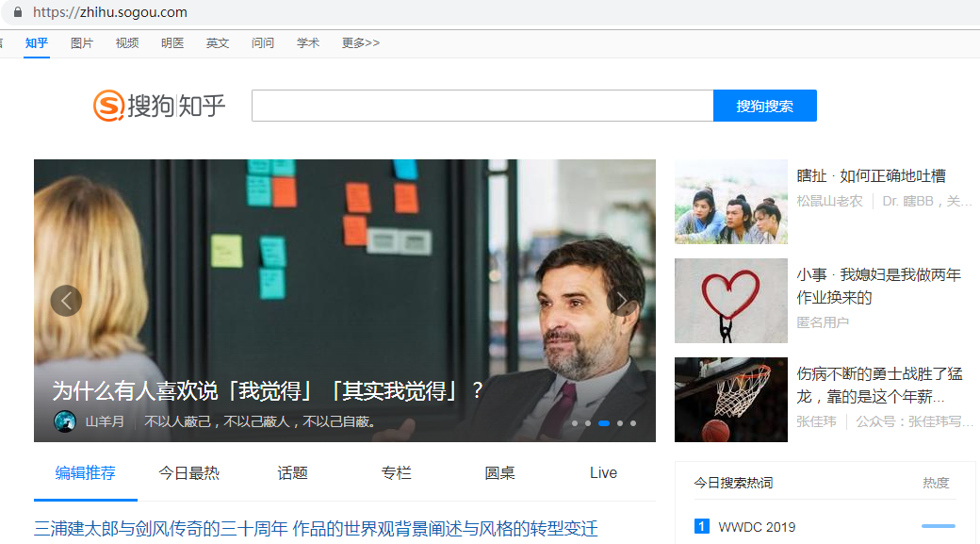Open 伤病不断的勇士战胜了猛龙 article

coord(879,385)
